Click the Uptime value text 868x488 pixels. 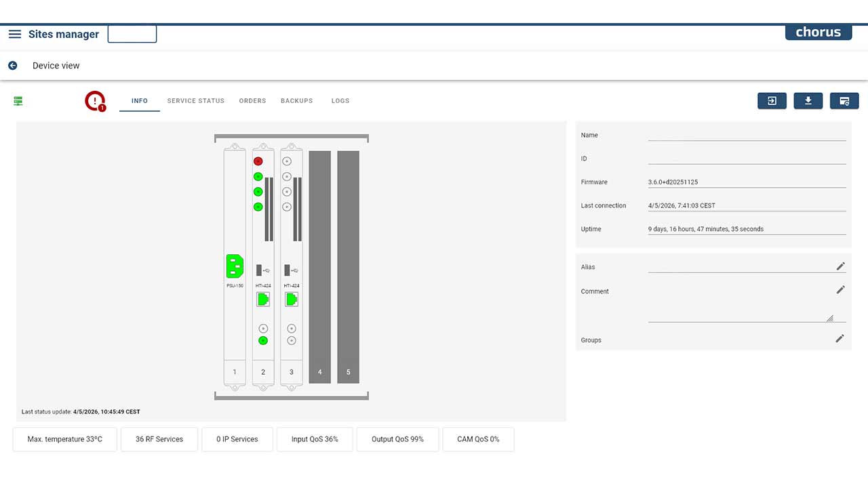pos(706,229)
